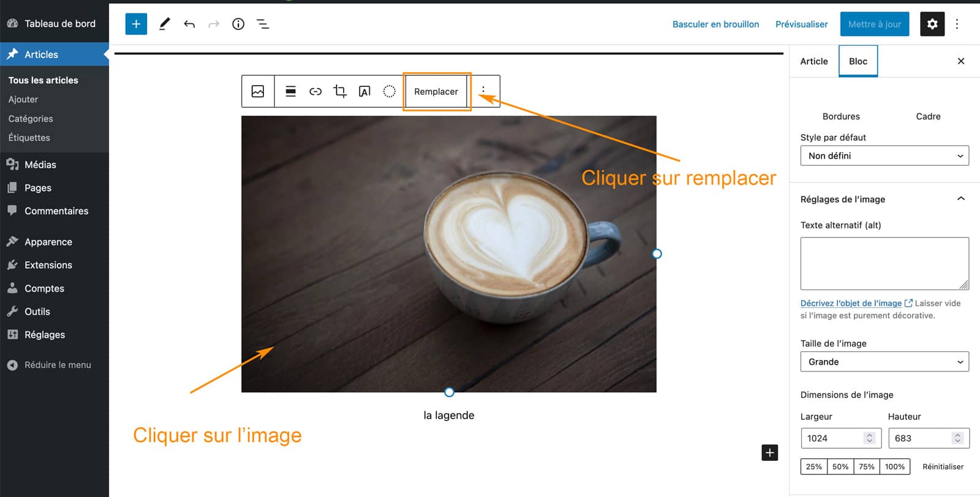Open the top bar options menu
This screenshot has height=497, width=980.
click(x=957, y=24)
